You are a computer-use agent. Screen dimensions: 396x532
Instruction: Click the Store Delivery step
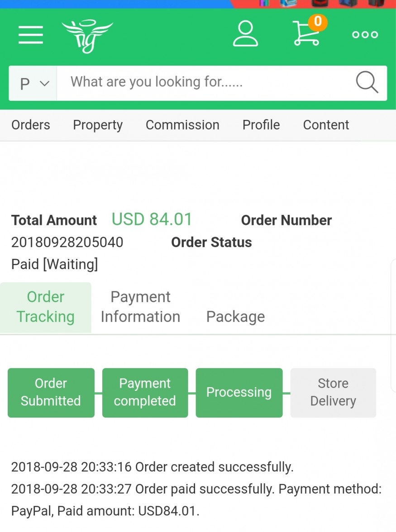(333, 392)
